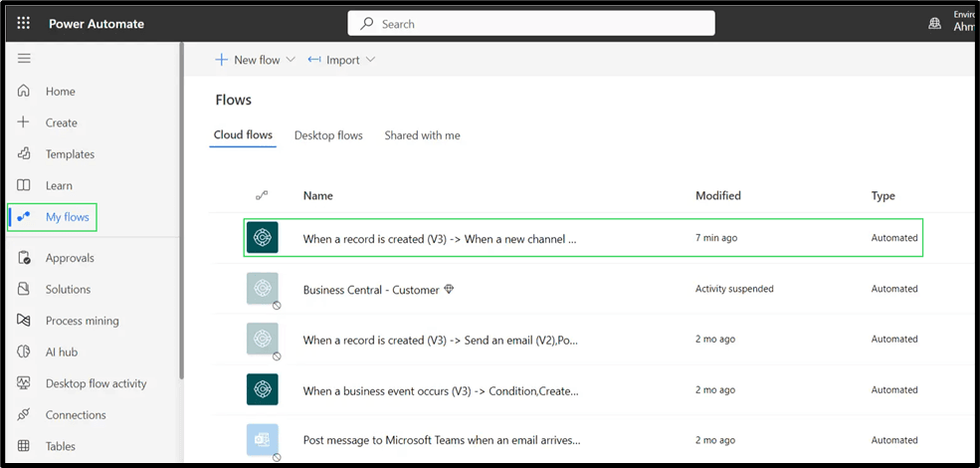Expand the Import dropdown chevron
The image size is (980, 468).
pos(370,60)
